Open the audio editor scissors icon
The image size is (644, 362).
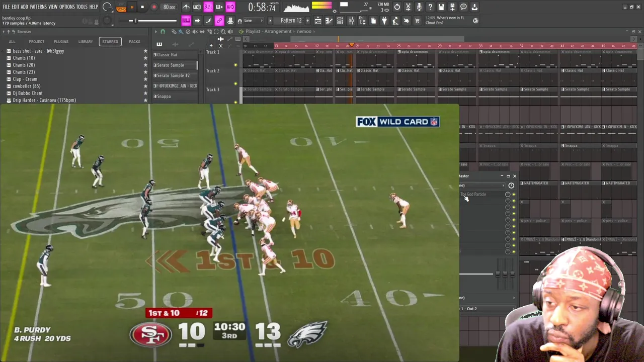(408, 7)
